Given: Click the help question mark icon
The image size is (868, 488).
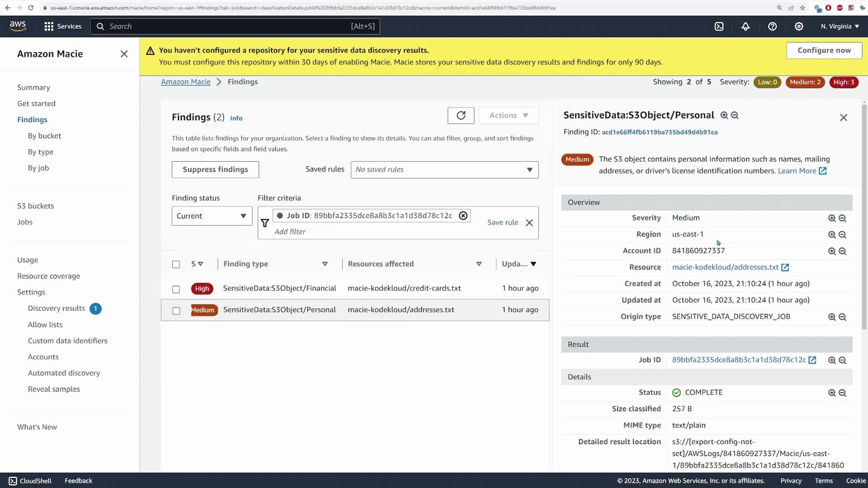Looking at the screenshot, I should tap(772, 27).
